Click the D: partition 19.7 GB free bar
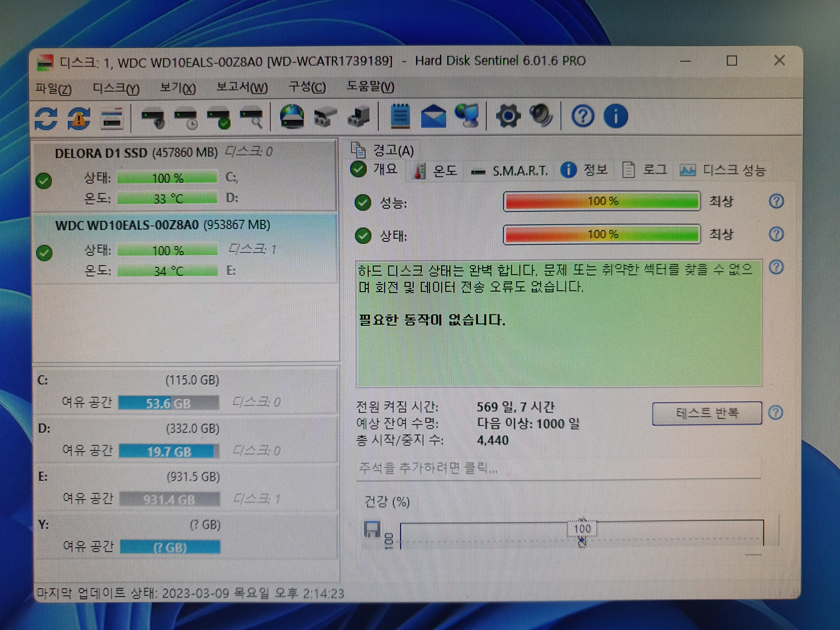The width and height of the screenshot is (840, 630). 169,451
